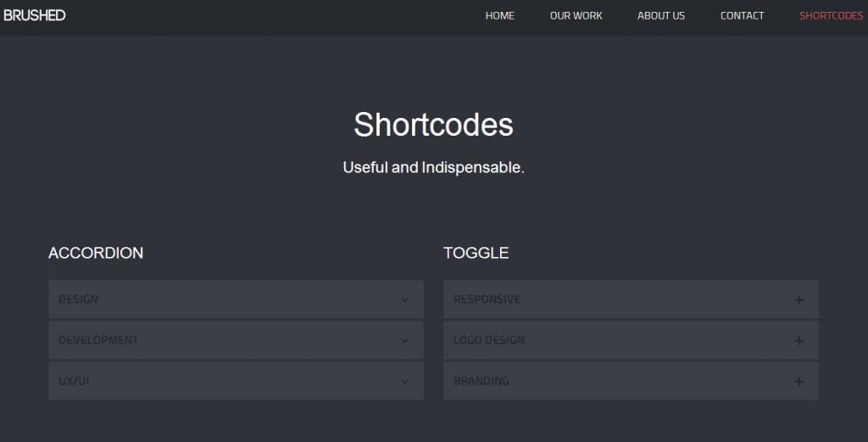868x442 pixels.
Task: Click the plus icon in the Branding row
Action: pyautogui.click(x=798, y=381)
